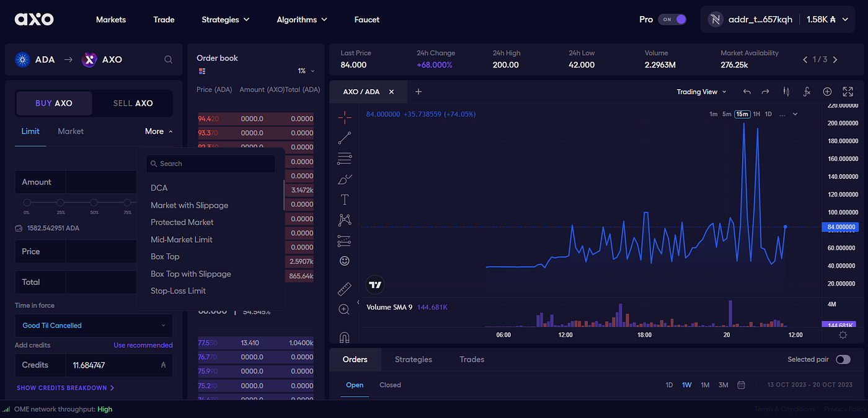Open the Faucet page
Screen dimensions: 868x418
pos(367,20)
